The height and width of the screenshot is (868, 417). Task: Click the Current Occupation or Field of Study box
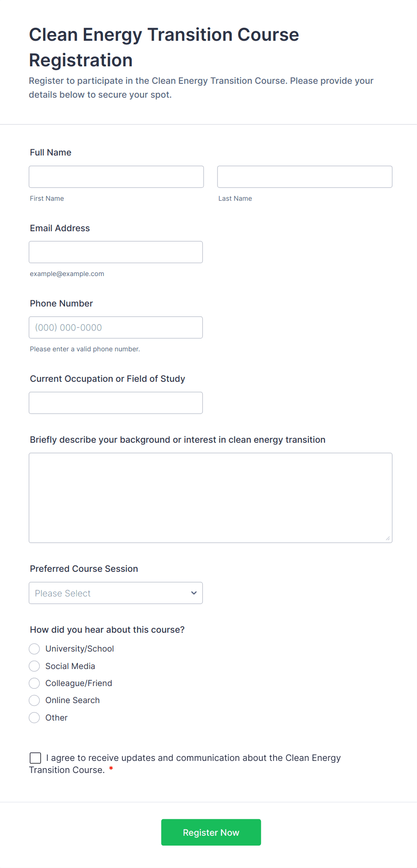[x=116, y=403]
